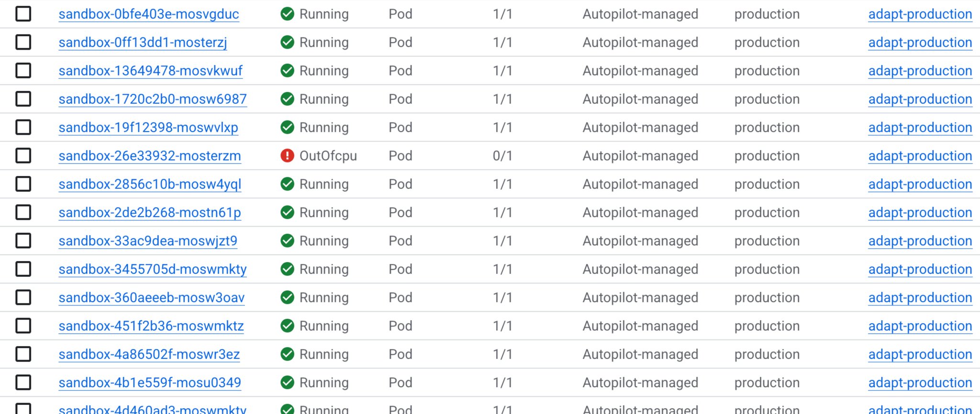Open adapt-production link for sandbox-0ff13dd1-mosterzj
This screenshot has width=980, height=414.
920,43
